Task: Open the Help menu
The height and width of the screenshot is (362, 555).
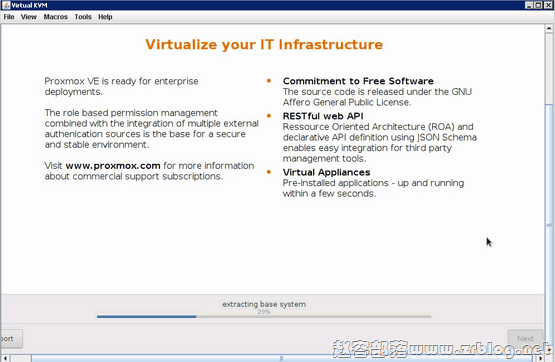Action: (105, 17)
